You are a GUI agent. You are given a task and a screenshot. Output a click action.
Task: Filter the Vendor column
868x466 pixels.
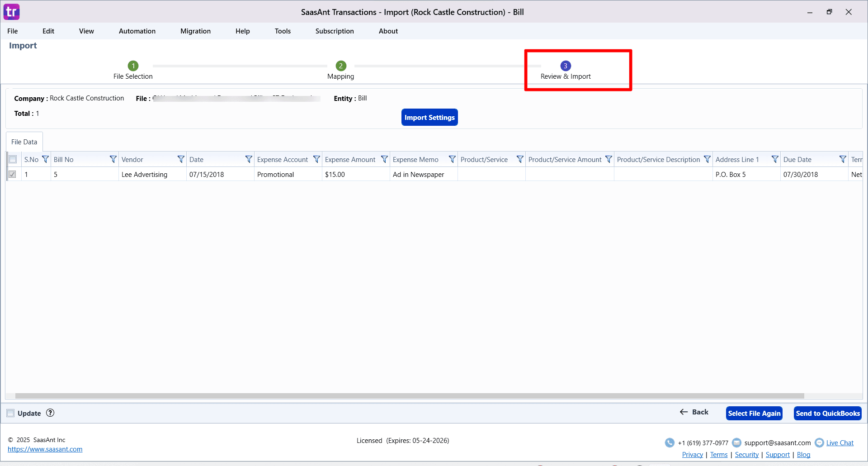pos(181,159)
